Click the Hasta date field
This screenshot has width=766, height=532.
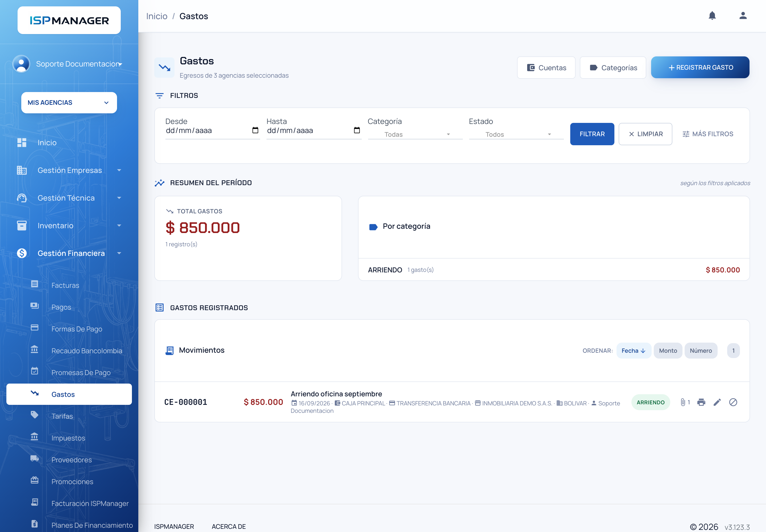314,130
